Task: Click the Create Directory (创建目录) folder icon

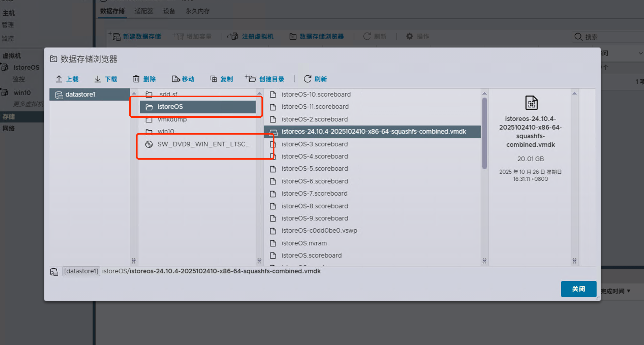Action: [x=251, y=79]
